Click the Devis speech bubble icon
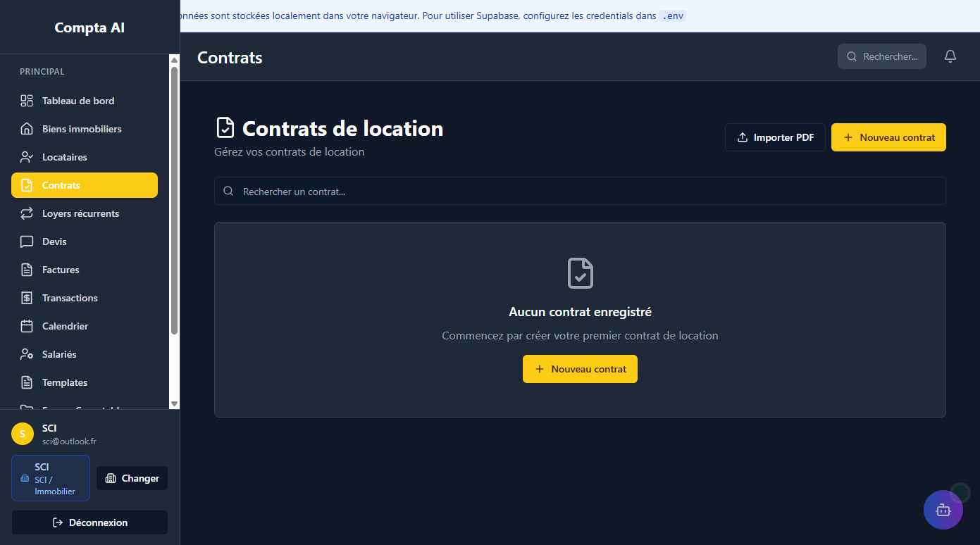Viewport: 980px width, 545px height. (x=27, y=242)
